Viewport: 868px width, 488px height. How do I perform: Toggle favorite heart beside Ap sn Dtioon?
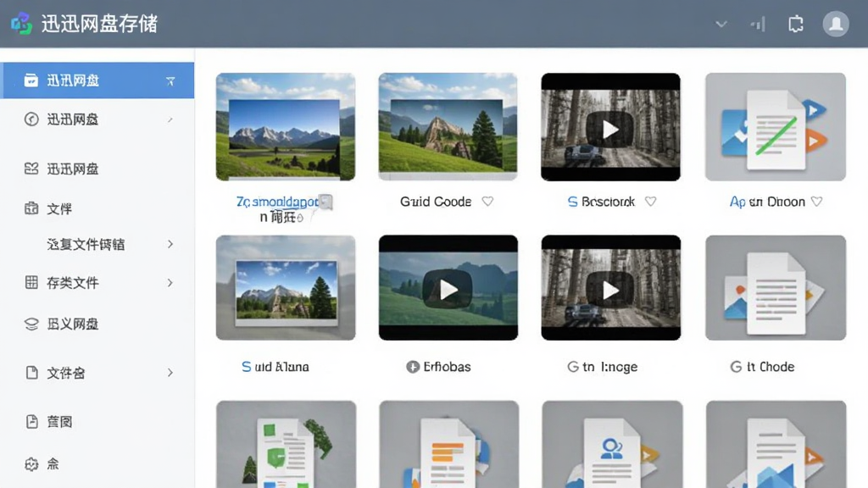(x=816, y=202)
